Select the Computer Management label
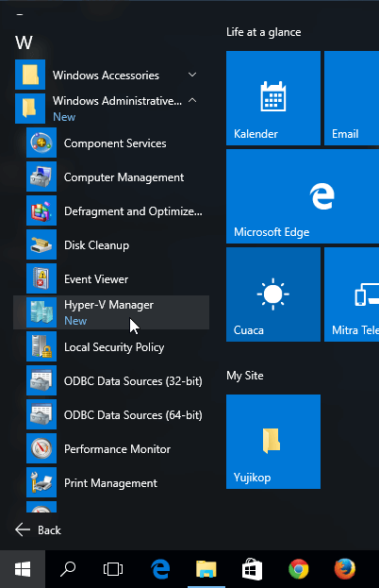379x588 pixels. point(124,177)
